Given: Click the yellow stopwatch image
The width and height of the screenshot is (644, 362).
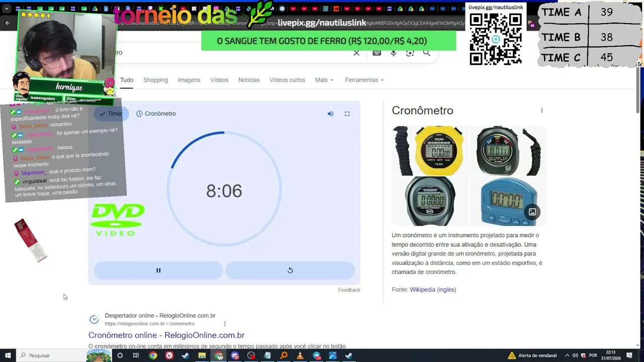Looking at the screenshot, I should (x=431, y=151).
